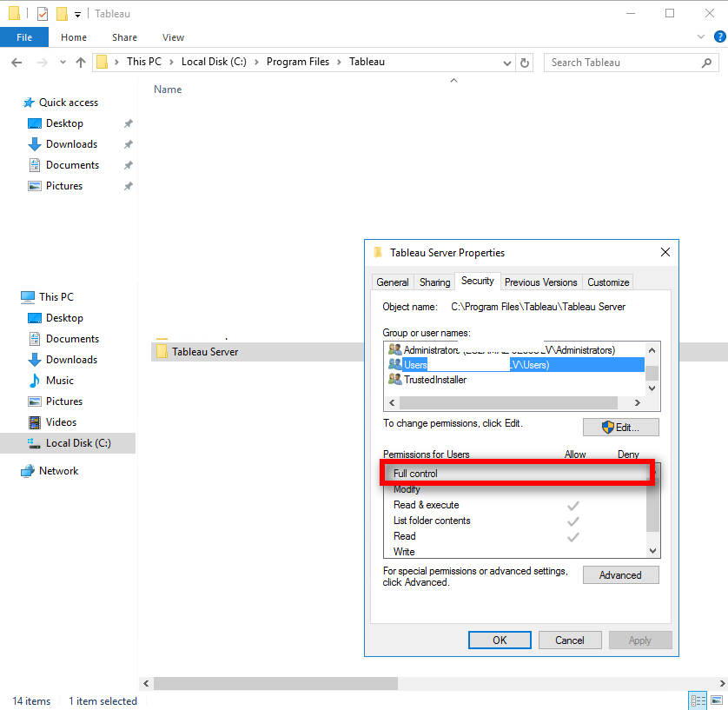Click the search magnifier icon
The width and height of the screenshot is (728, 710).
click(x=706, y=63)
